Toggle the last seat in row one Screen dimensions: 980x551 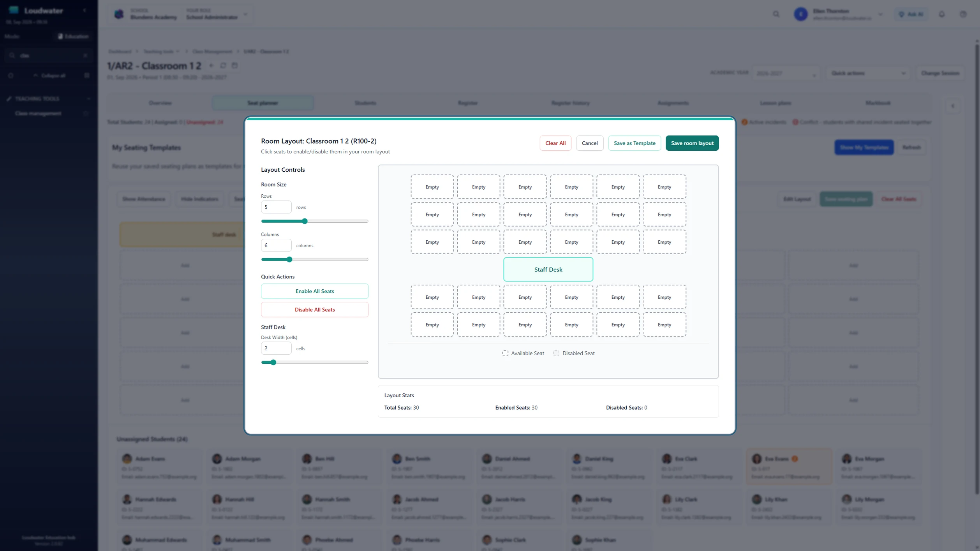tap(664, 187)
